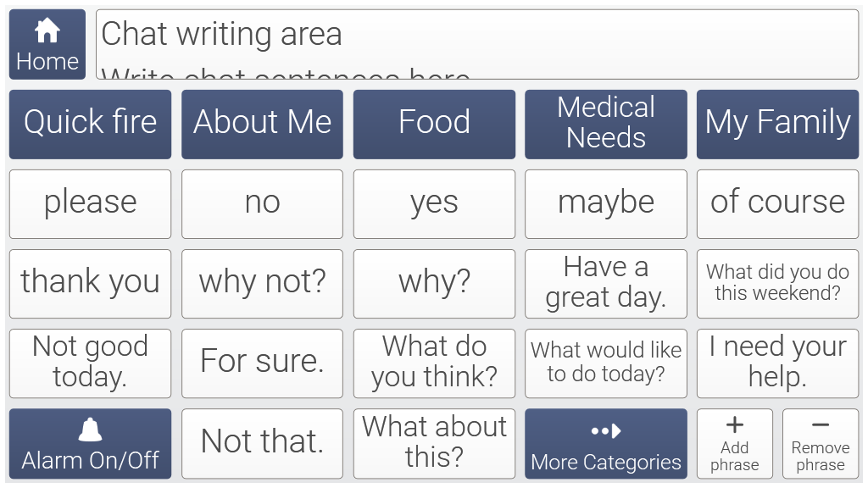The width and height of the screenshot is (868, 488).
Task: Switch to the About Me category
Action: click(x=262, y=124)
